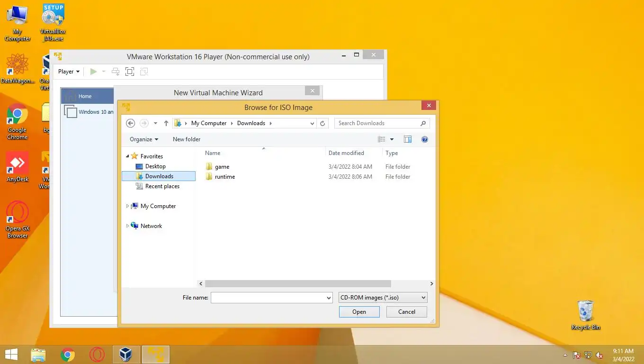Open the dialog help icon
644x364 pixels.
[x=425, y=139]
